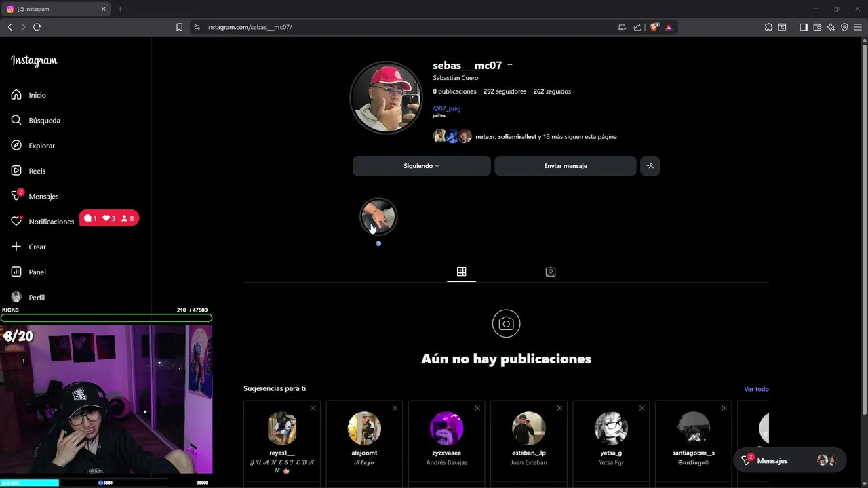This screenshot has width=868, height=488.
Task: Click the notification count badge popup
Action: [109, 218]
